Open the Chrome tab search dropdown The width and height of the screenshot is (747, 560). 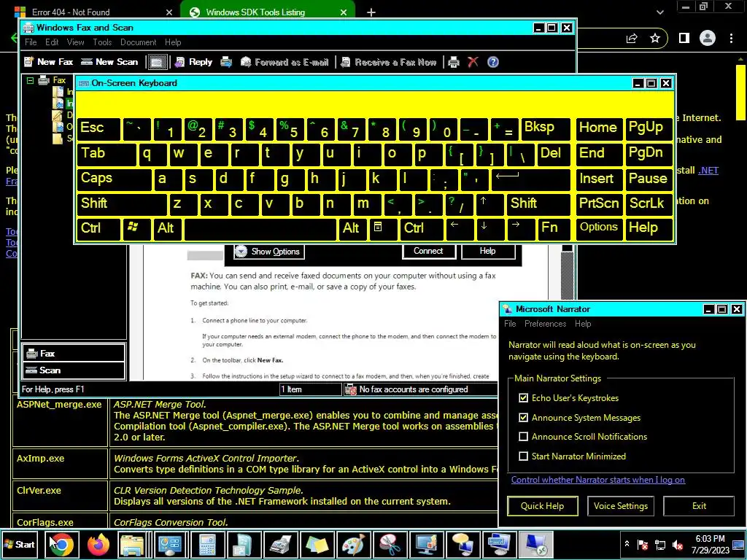click(659, 12)
